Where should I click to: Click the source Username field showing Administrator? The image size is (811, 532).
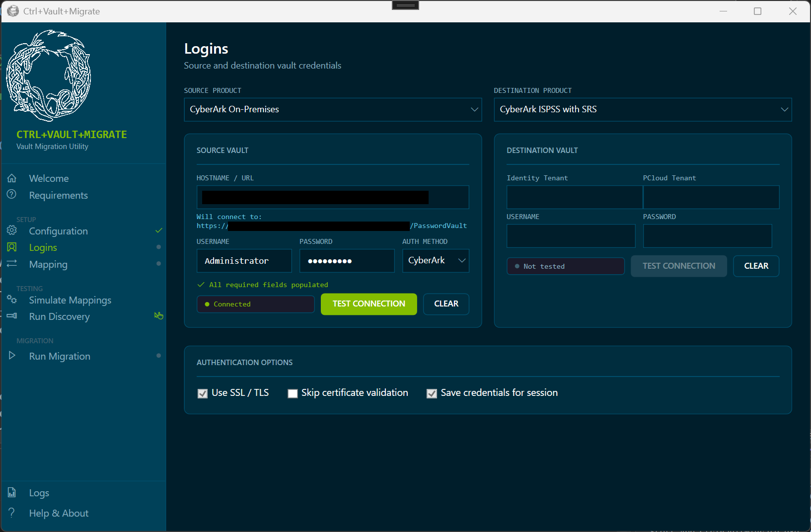click(244, 261)
